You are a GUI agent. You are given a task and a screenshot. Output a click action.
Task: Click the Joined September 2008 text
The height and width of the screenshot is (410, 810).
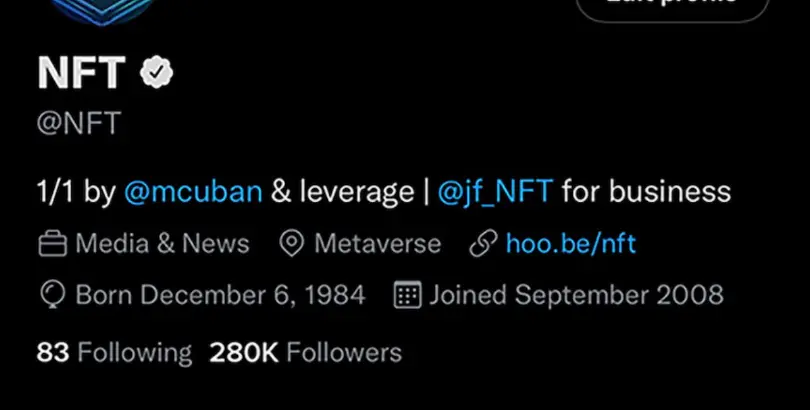click(x=577, y=295)
